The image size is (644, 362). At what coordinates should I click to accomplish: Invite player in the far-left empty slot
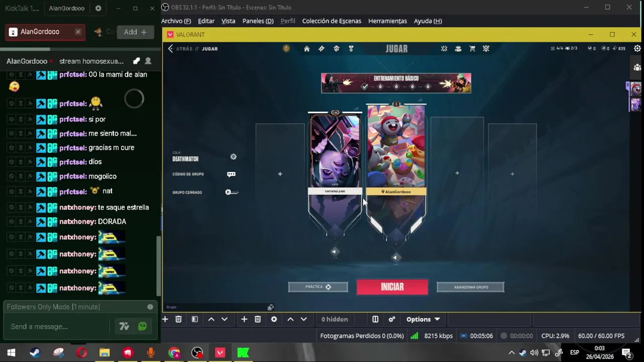280,174
